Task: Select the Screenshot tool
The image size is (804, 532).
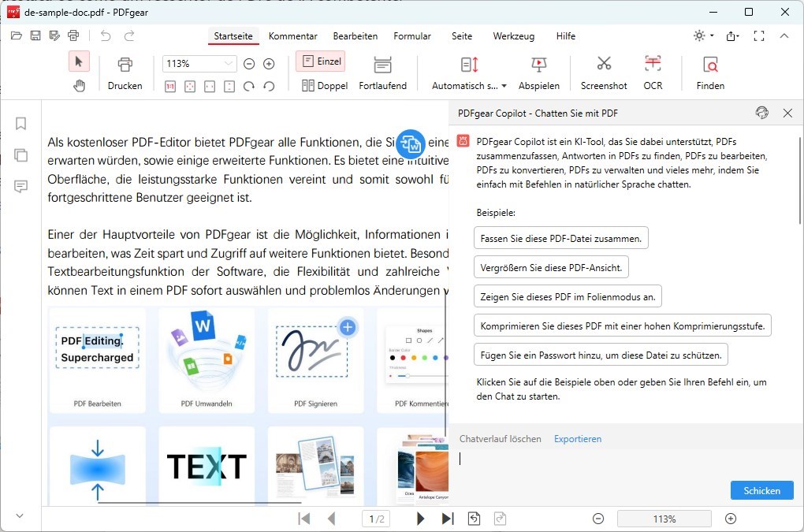Action: click(603, 71)
